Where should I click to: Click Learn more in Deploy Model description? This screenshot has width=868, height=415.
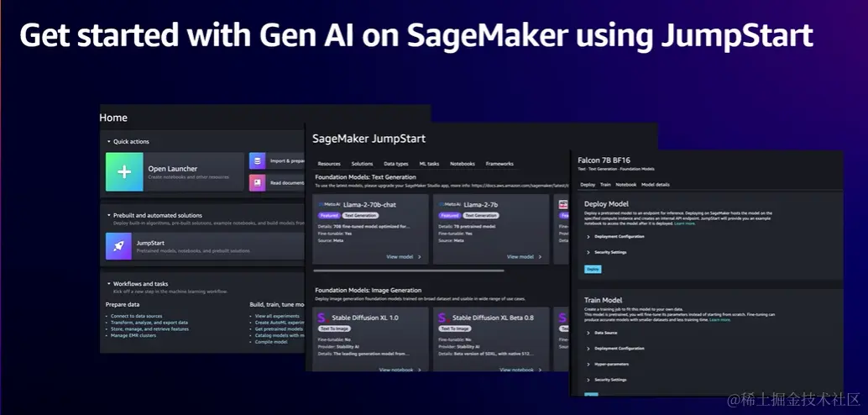pos(685,223)
